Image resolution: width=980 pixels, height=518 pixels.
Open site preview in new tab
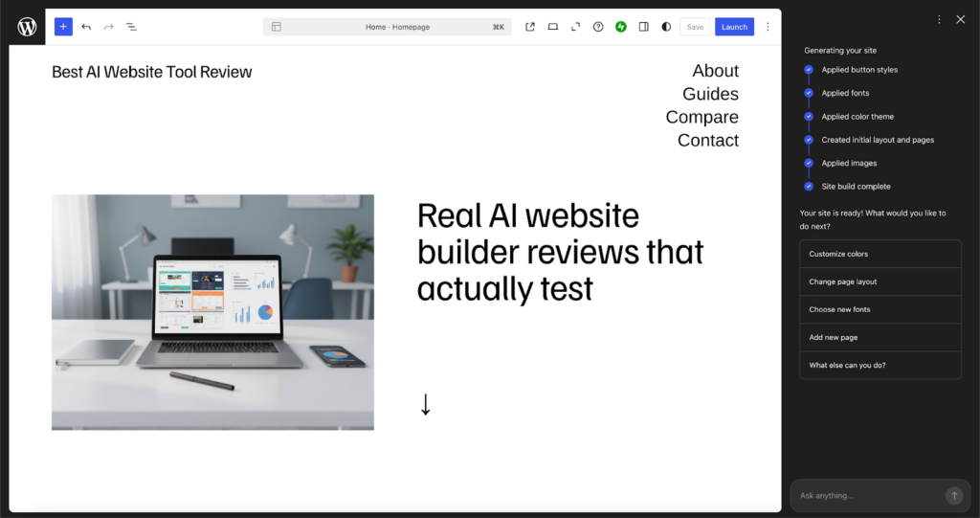click(x=530, y=27)
